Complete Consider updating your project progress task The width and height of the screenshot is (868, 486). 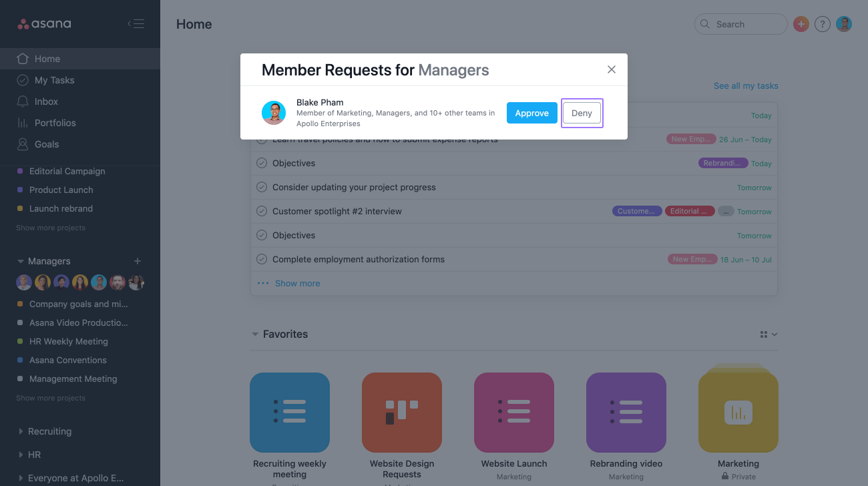pyautogui.click(x=262, y=187)
